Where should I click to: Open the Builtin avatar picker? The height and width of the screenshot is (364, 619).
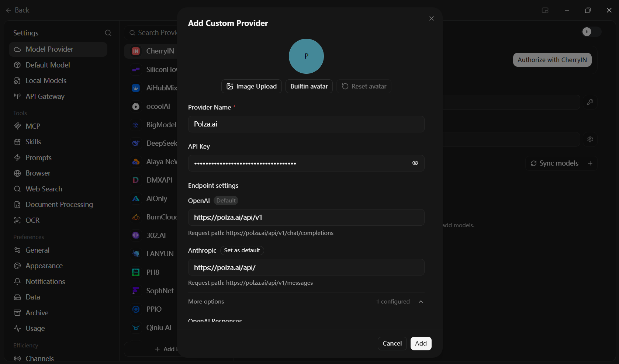pos(309,86)
